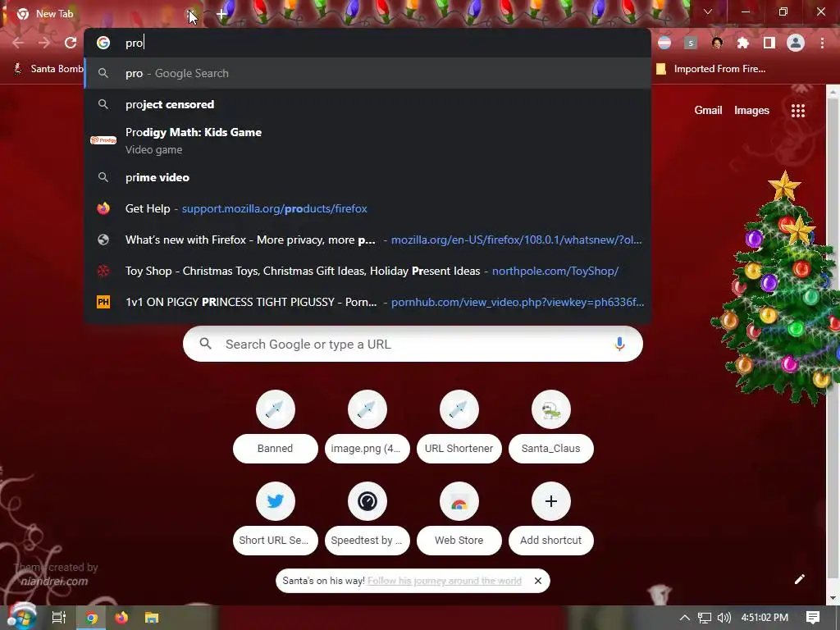Viewport: 840px width, 630px height.
Task: Click in the omnibox showing 'pro'
Action: tap(367, 43)
